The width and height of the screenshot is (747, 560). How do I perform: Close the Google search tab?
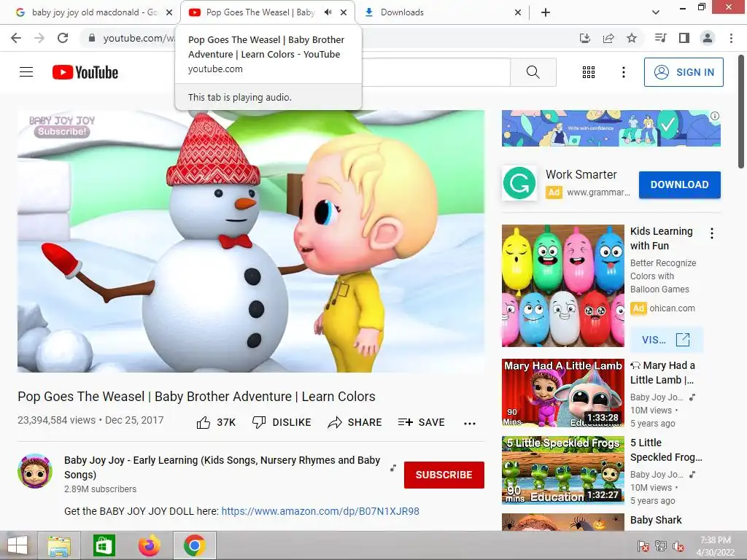[169, 12]
